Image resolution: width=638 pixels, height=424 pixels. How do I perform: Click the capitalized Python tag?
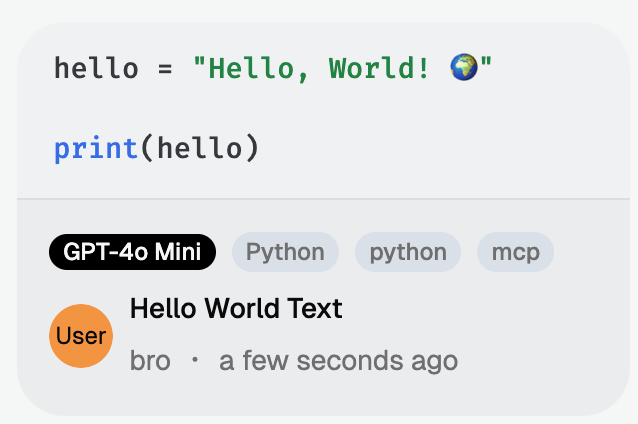tap(285, 252)
